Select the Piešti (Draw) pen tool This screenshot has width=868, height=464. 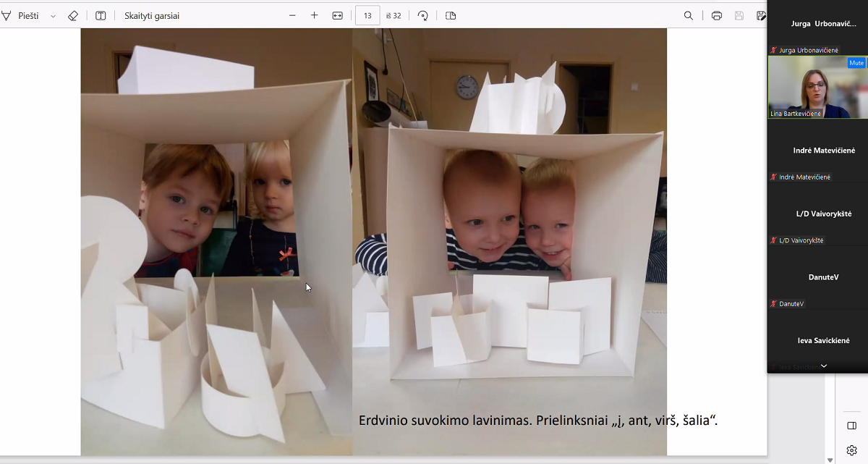tap(21, 15)
